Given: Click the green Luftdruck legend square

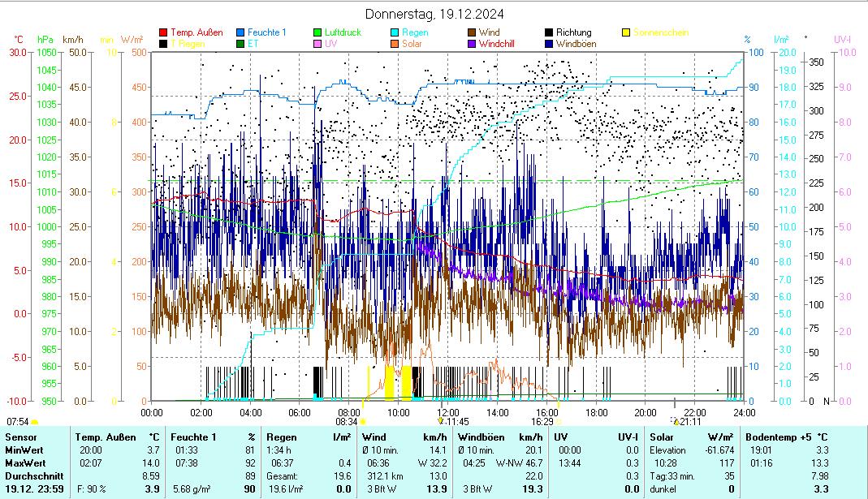Looking at the screenshot, I should coord(317,32).
